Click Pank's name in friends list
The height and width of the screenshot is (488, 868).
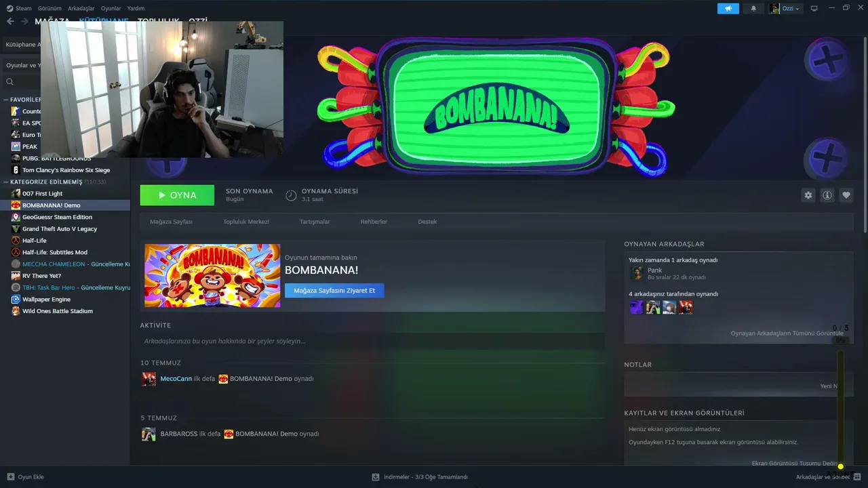point(654,270)
